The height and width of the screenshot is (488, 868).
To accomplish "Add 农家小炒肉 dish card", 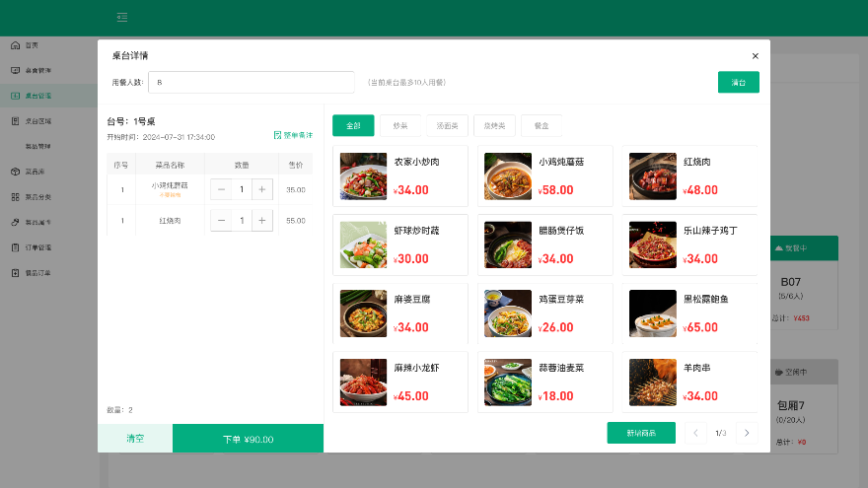I will point(400,175).
